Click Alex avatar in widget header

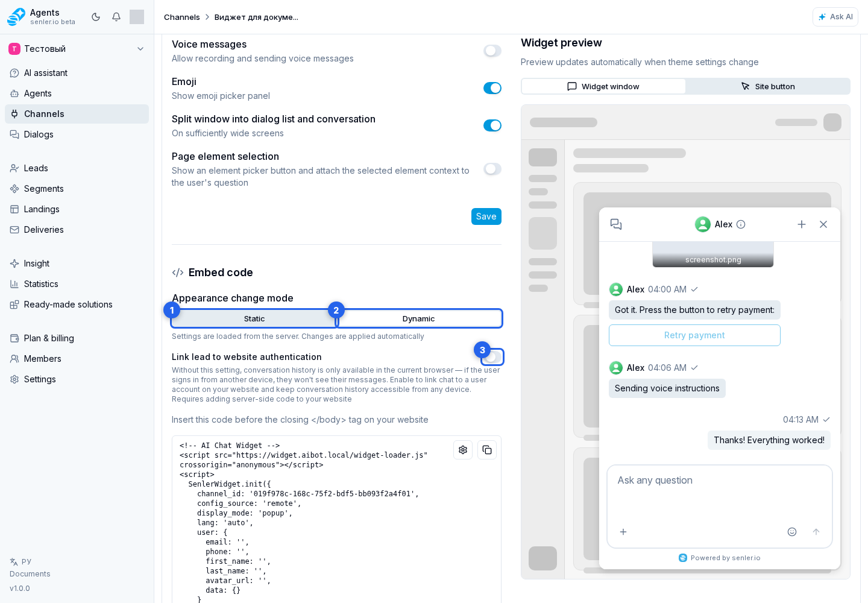[x=703, y=224]
